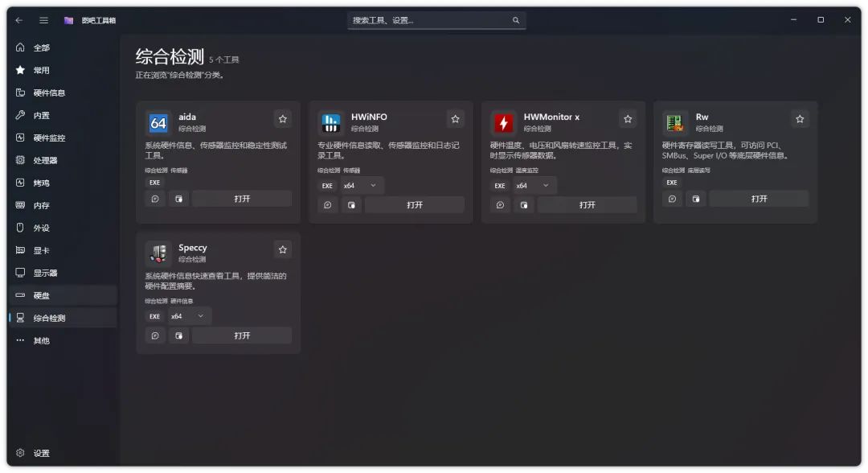Toggle the hamburger navigation menu
The width and height of the screenshot is (868, 473).
(x=43, y=20)
